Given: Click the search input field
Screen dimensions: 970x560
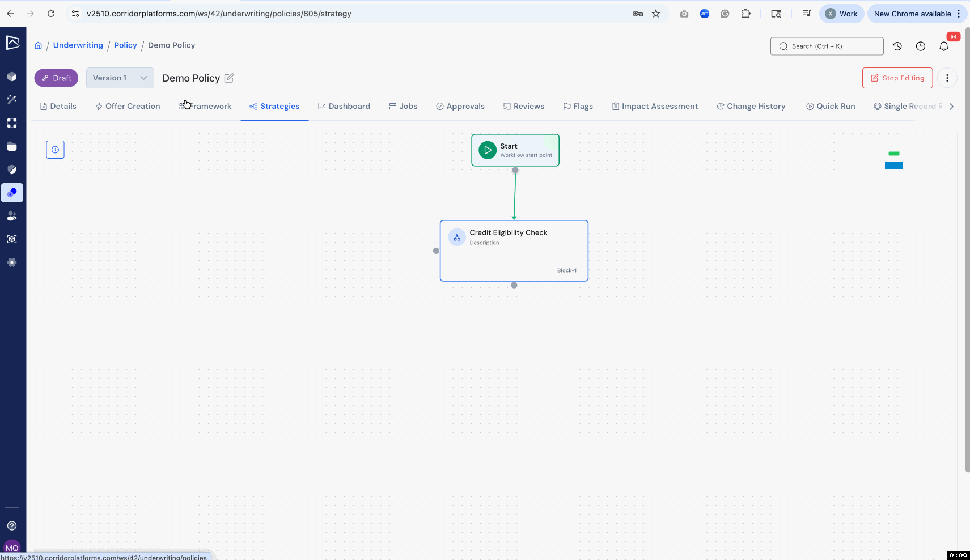Looking at the screenshot, I should 827,46.
